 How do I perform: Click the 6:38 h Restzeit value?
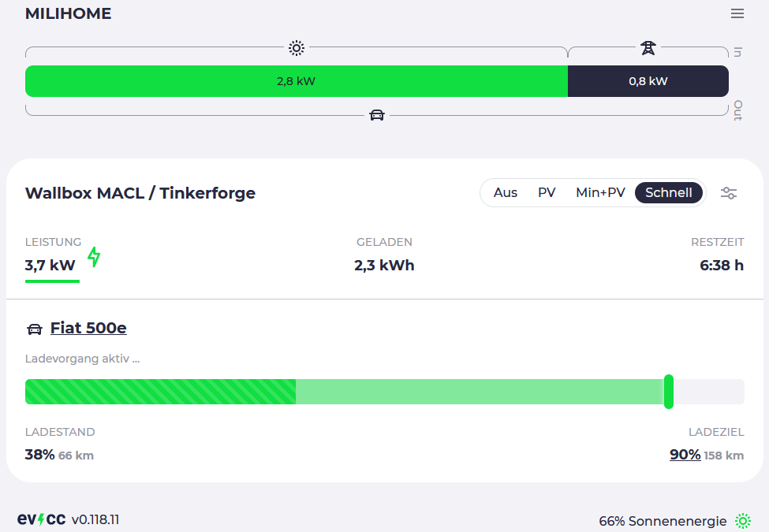tap(722, 266)
